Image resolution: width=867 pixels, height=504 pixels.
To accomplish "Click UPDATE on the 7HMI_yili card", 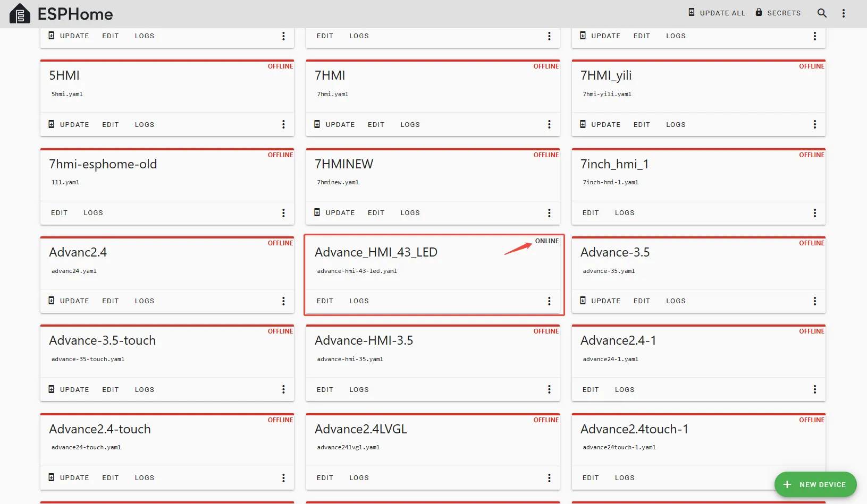I will [x=600, y=124].
